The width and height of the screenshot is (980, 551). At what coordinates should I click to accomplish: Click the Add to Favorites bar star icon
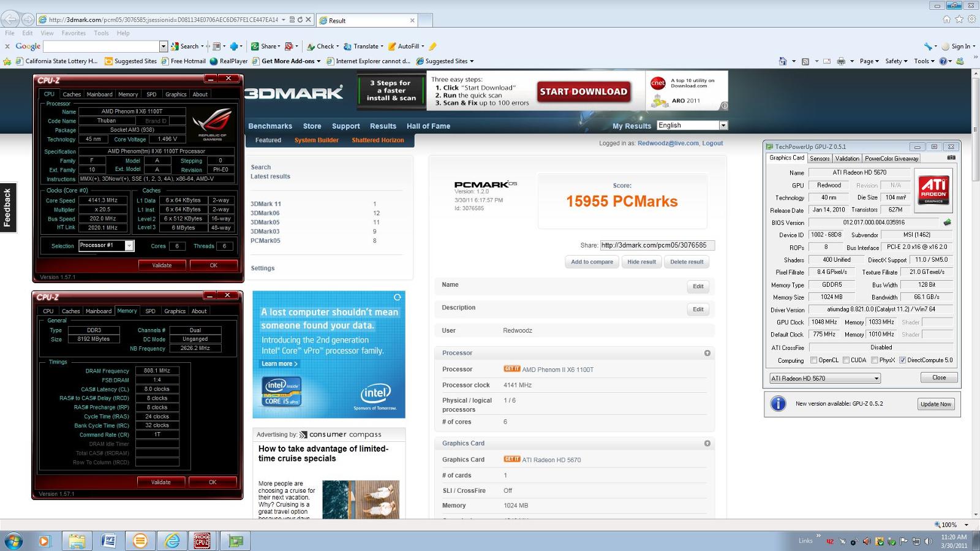tap(7, 61)
